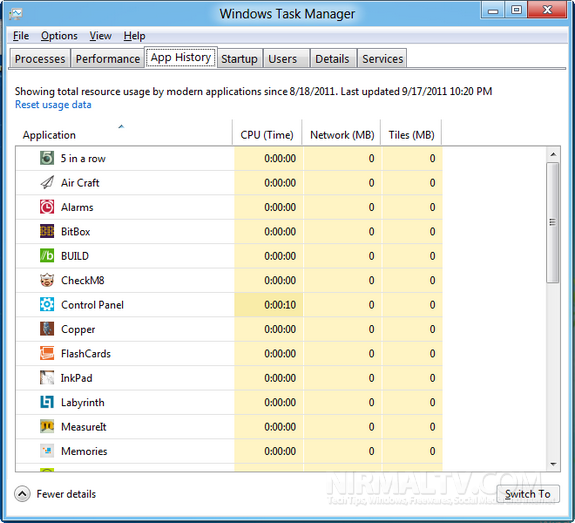Sort by the CPU (Time) column header
This screenshot has width=575, height=523.
pyautogui.click(x=267, y=133)
